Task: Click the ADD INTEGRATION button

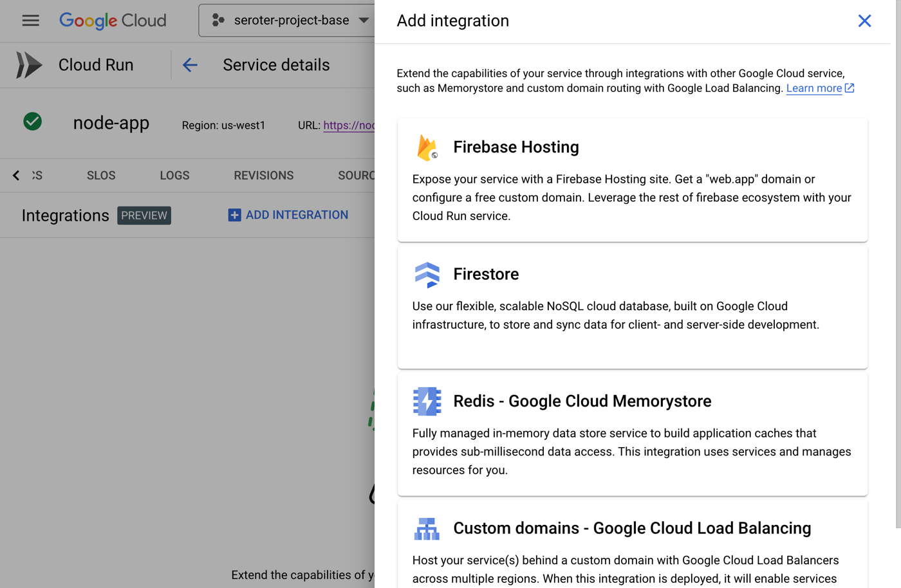Action: tap(288, 215)
